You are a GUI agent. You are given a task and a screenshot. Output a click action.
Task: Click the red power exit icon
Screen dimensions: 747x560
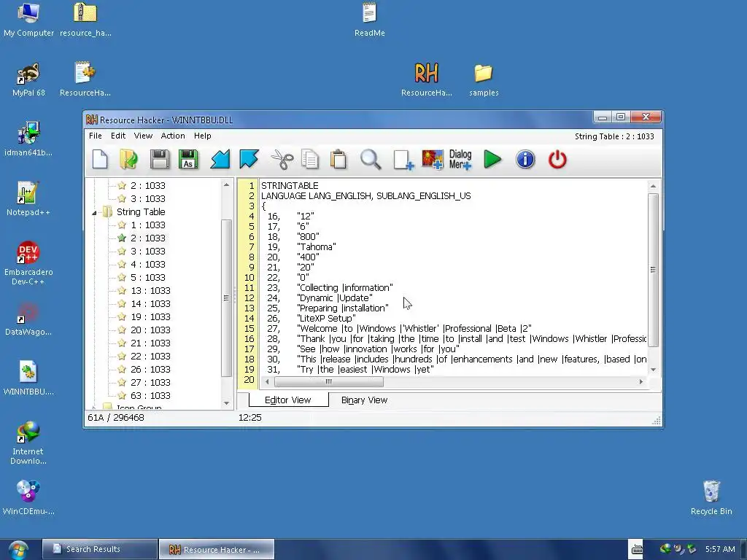click(x=557, y=159)
